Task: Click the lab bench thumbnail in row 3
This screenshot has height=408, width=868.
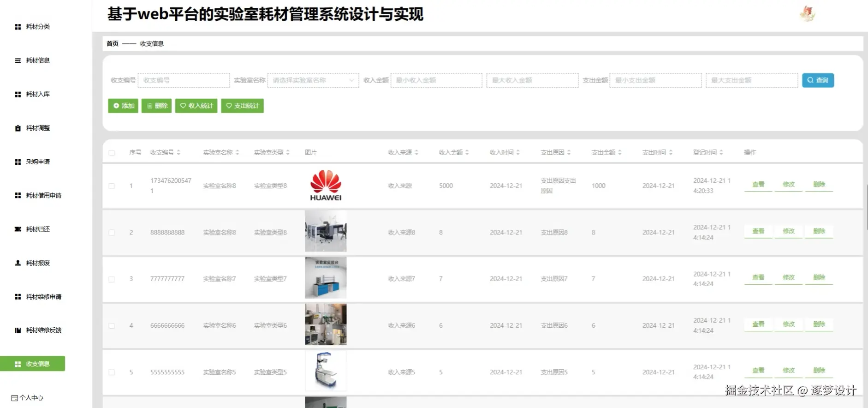Action: click(326, 278)
